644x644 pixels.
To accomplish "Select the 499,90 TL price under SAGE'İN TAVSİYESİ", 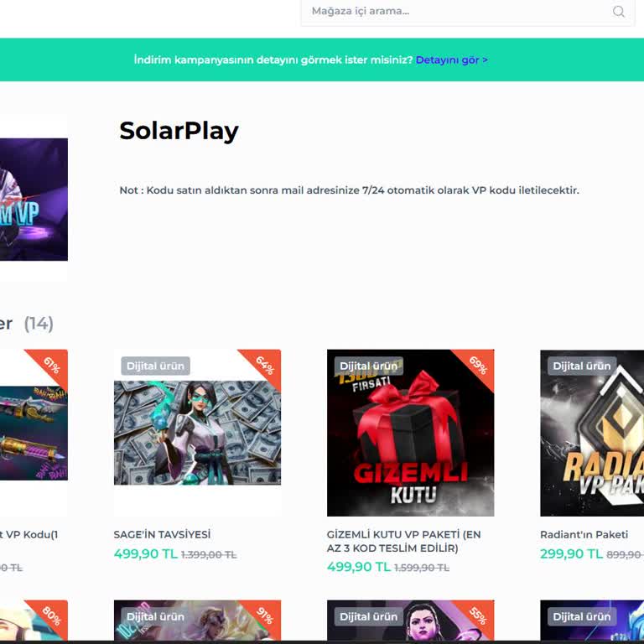I will [145, 553].
